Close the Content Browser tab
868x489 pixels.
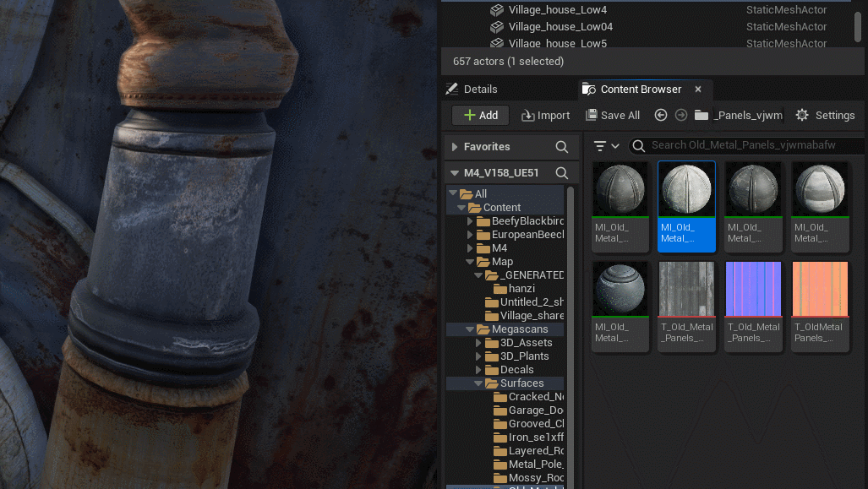(x=698, y=90)
